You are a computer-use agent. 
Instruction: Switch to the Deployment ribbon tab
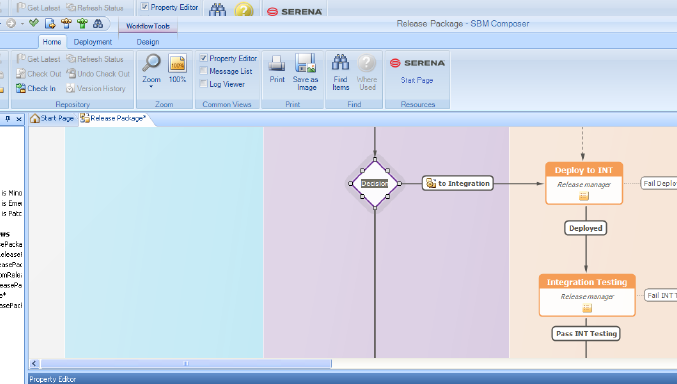pyautogui.click(x=93, y=42)
